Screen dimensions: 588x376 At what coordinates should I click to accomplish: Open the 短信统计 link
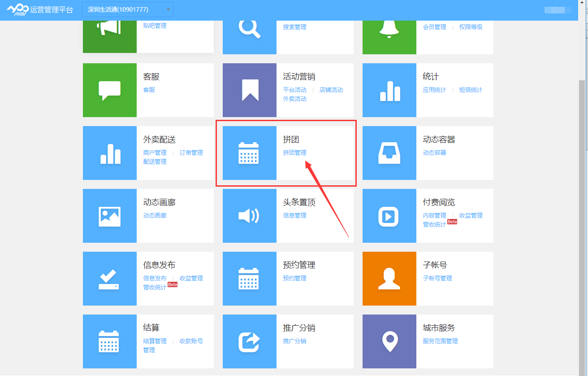point(471,90)
